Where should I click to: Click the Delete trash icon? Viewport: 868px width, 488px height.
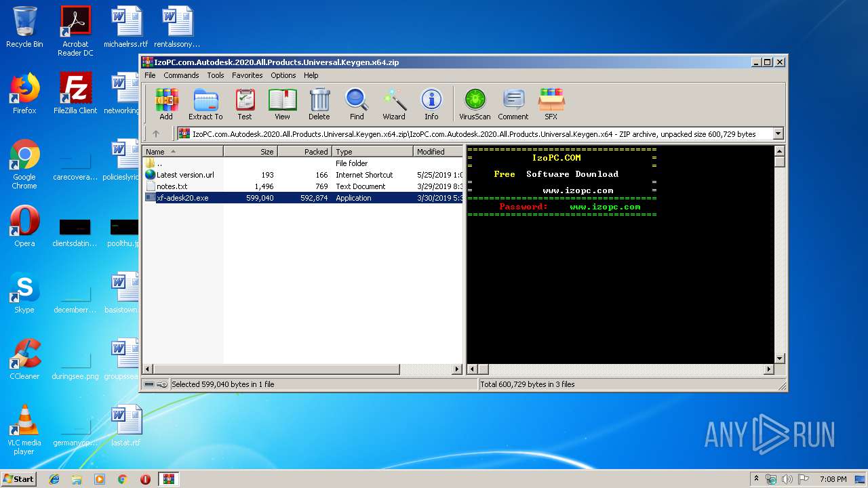(319, 104)
